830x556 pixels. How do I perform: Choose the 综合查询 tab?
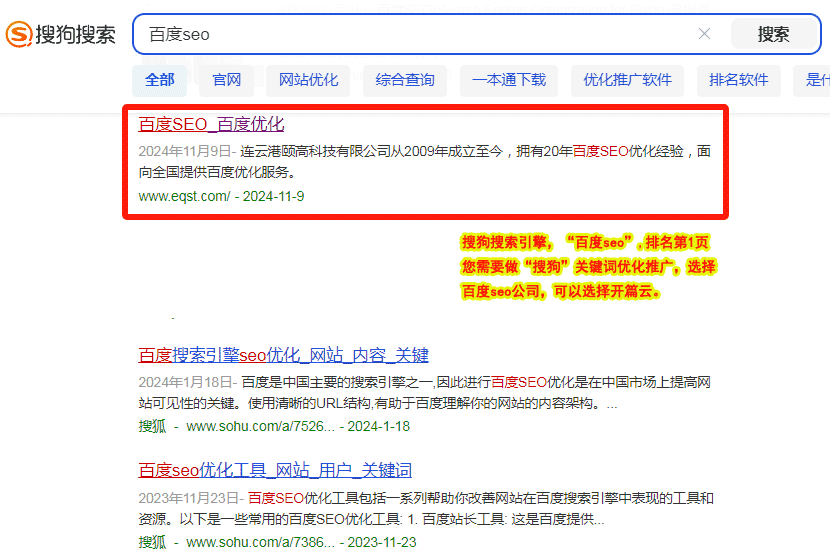point(405,80)
